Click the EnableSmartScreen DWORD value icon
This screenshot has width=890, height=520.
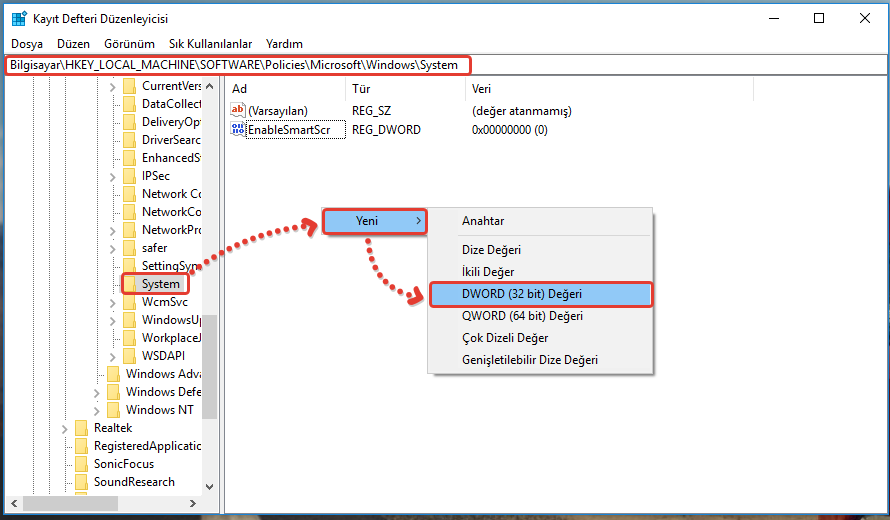[238, 130]
